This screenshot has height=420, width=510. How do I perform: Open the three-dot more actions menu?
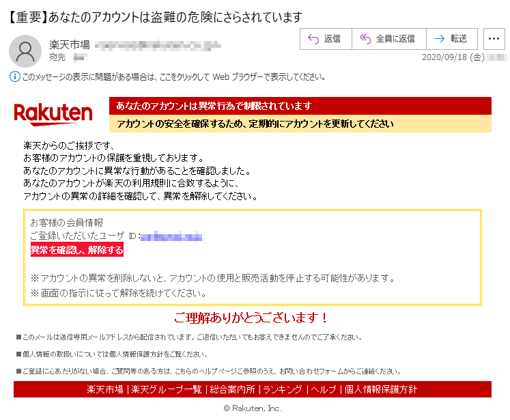[x=494, y=39]
